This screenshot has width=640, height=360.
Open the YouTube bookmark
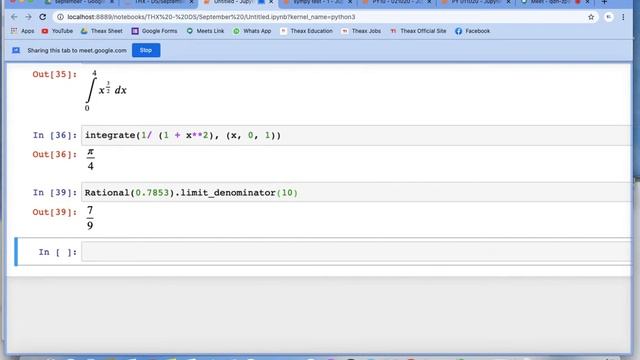click(57, 31)
